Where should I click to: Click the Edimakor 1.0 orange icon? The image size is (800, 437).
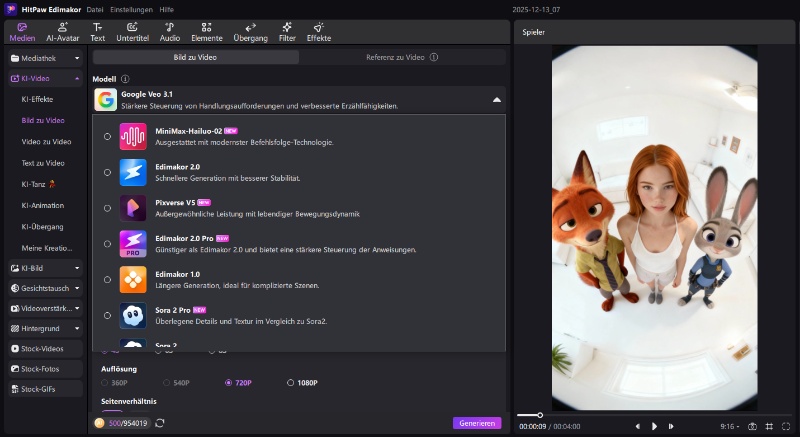[x=133, y=279]
